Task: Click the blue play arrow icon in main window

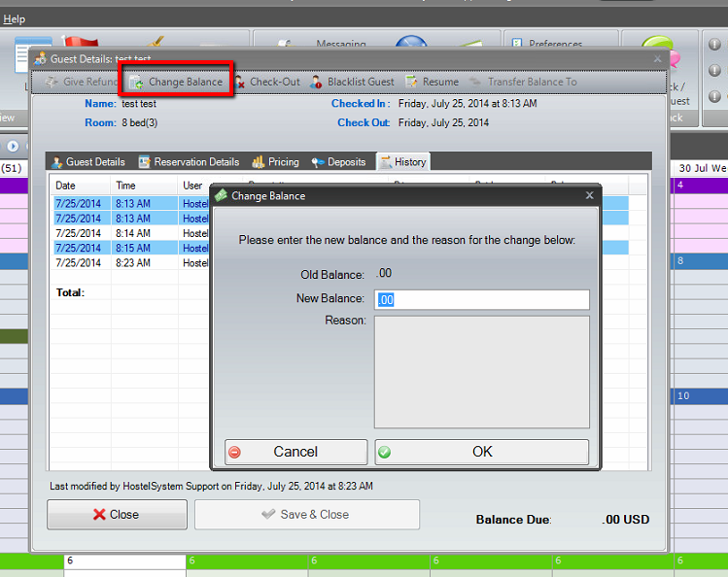Action: point(13,147)
